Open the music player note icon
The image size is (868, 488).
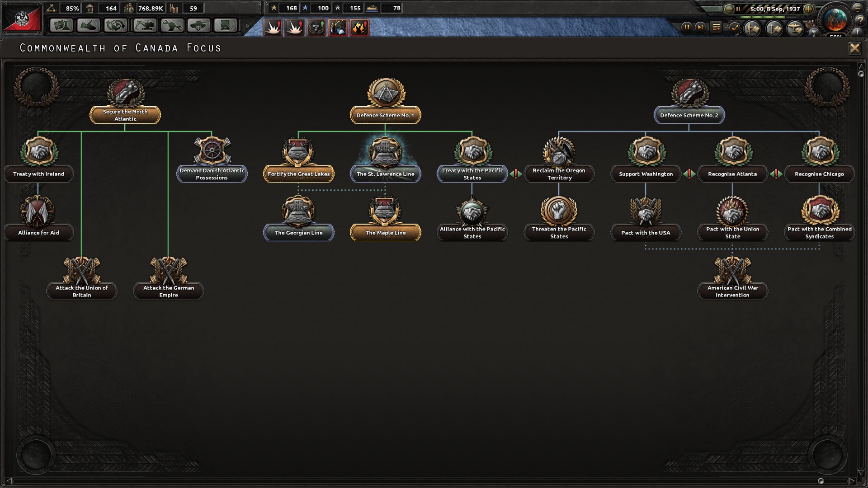pos(735,28)
